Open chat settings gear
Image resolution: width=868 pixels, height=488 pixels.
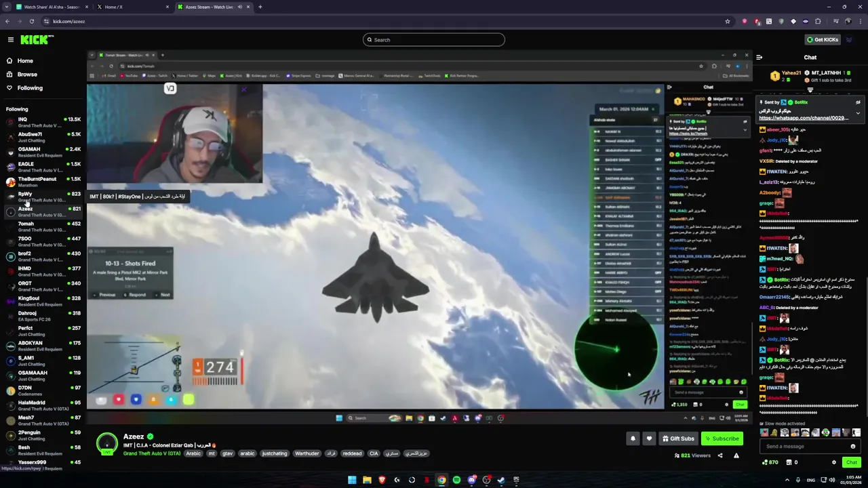(x=834, y=462)
